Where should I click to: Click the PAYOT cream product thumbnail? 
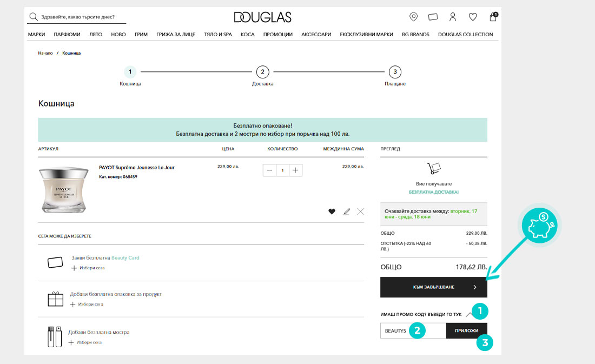click(x=64, y=189)
